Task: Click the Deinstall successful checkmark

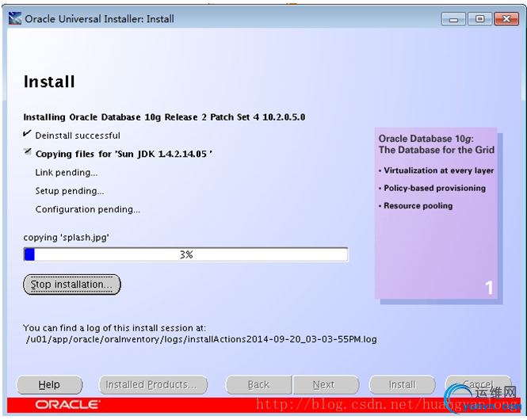Action: (27, 133)
